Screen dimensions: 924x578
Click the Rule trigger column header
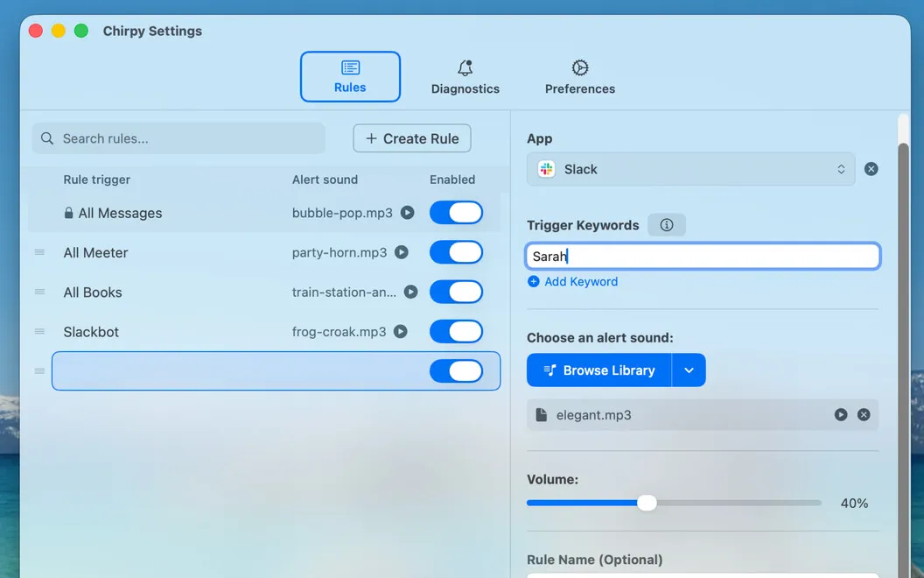(x=96, y=180)
